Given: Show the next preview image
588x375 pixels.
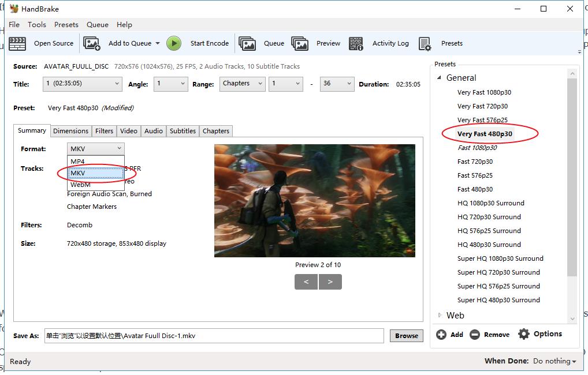Looking at the screenshot, I should (330, 282).
